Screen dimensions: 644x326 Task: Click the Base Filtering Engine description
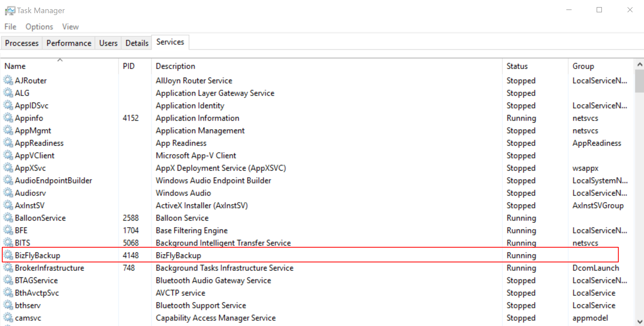pos(192,231)
